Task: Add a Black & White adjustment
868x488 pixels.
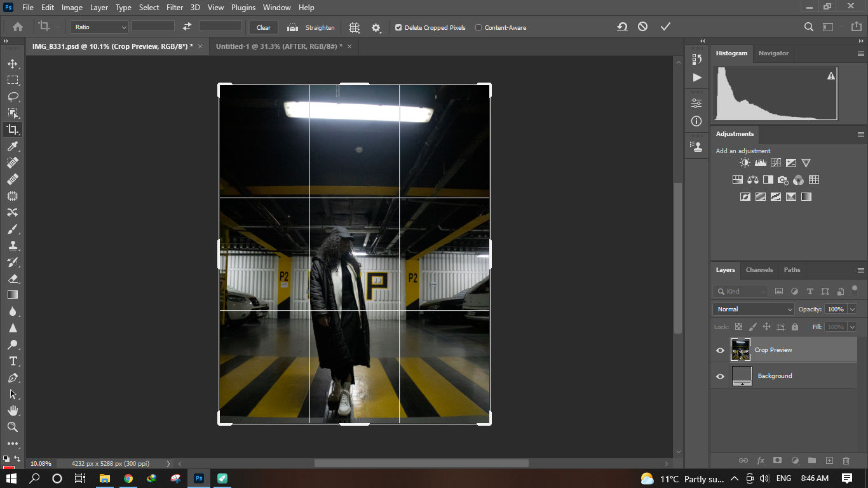Action: coord(768,180)
